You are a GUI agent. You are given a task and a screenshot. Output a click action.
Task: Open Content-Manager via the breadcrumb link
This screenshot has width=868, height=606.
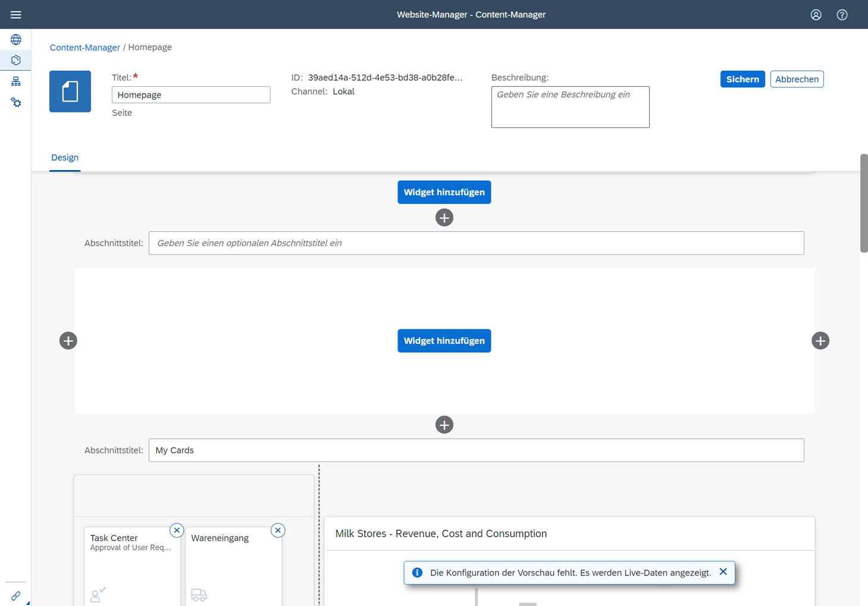[x=84, y=47]
